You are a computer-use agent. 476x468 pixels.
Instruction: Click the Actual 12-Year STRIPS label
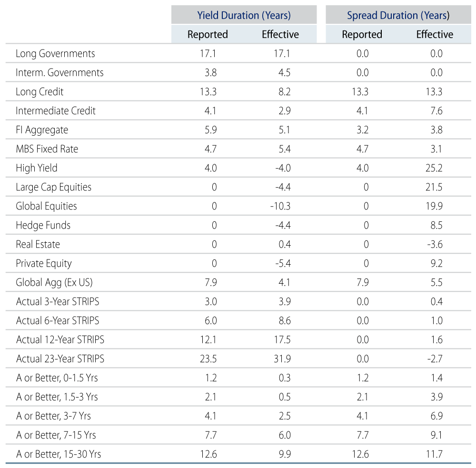[60, 339]
